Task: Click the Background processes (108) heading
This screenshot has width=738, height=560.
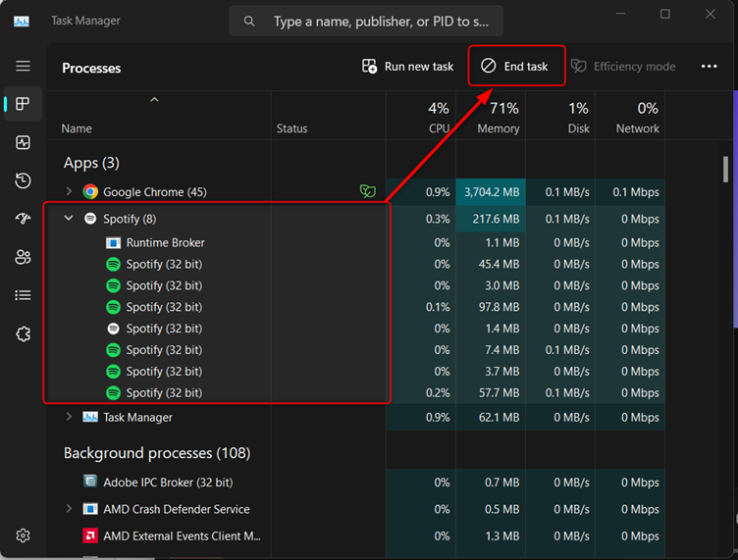Action: coord(157,453)
